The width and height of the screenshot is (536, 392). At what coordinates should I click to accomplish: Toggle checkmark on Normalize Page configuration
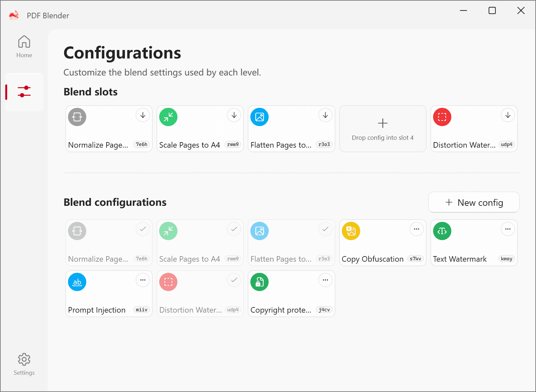(x=143, y=229)
